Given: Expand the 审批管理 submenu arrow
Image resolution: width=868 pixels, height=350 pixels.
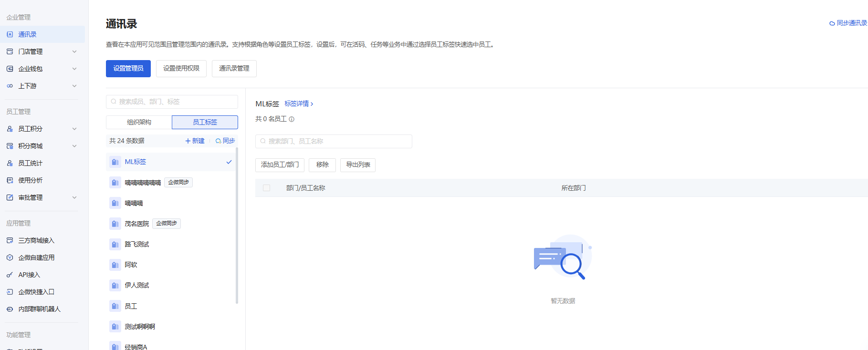Looking at the screenshot, I should pyautogui.click(x=74, y=197).
